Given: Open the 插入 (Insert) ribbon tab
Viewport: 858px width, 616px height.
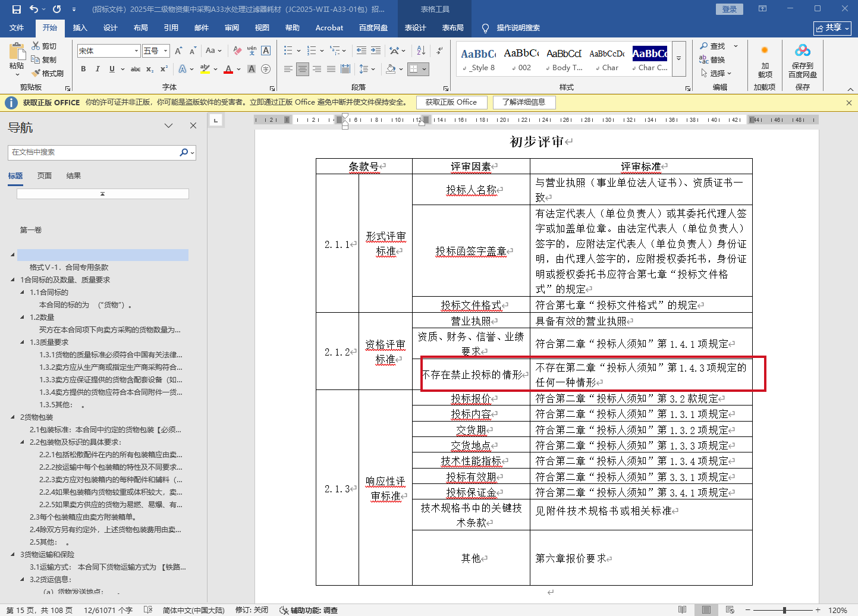Looking at the screenshot, I should pos(80,28).
